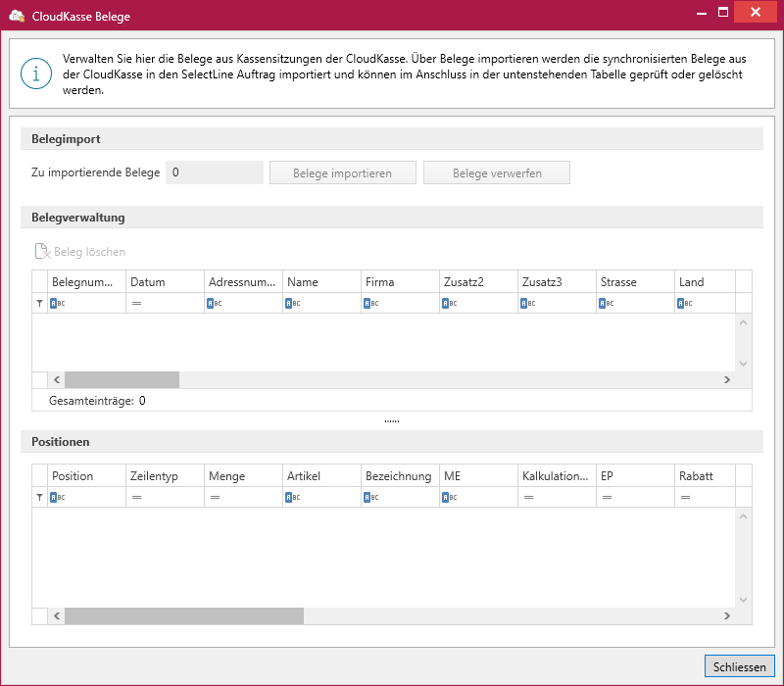Open the Belegnummer filter condition icon
Screen dimensions: 784x686
point(58,303)
